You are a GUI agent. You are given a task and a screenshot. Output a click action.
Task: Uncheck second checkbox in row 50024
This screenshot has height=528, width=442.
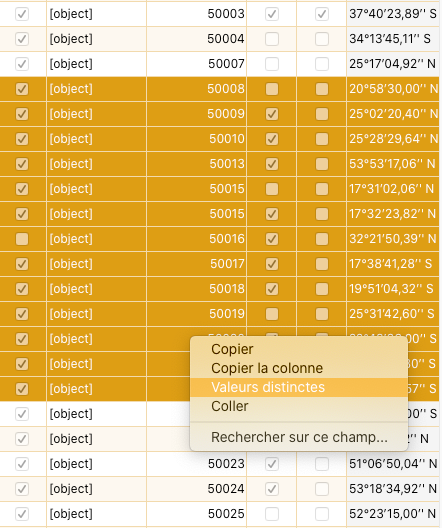click(x=272, y=489)
